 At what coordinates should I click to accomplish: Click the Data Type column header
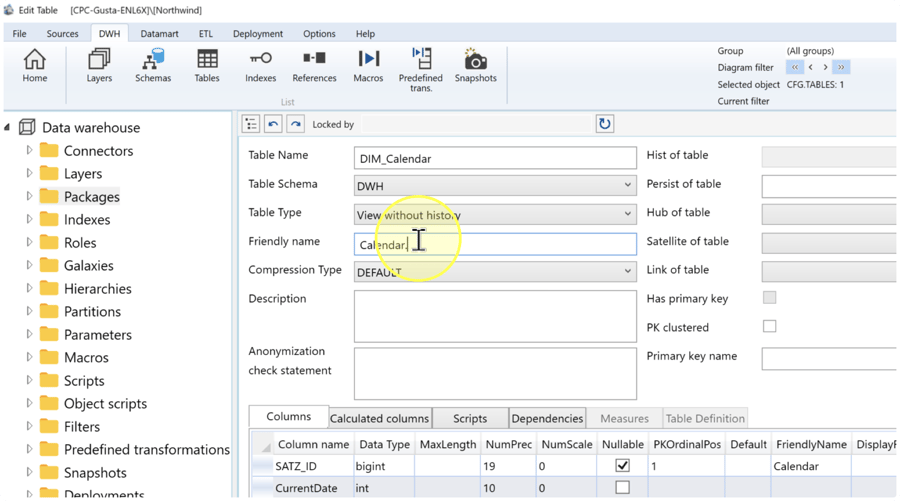click(x=385, y=444)
